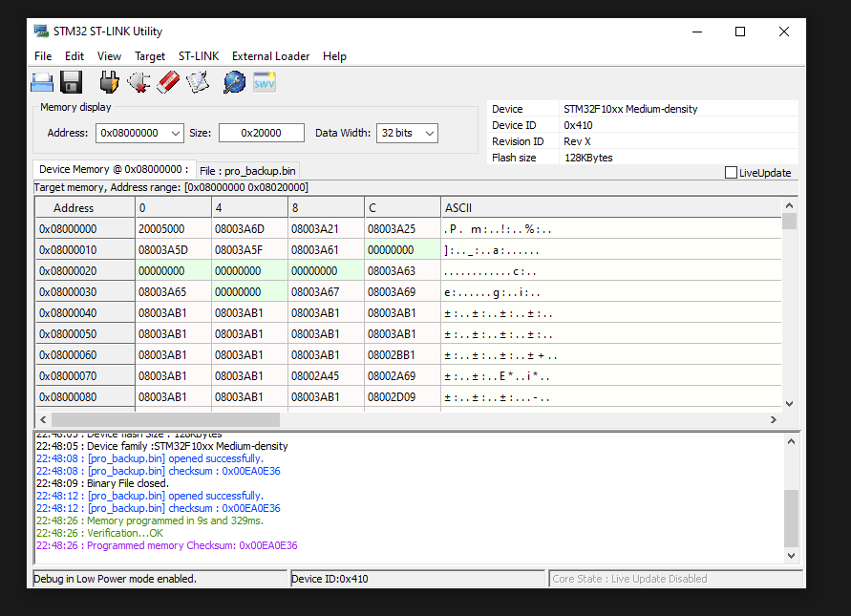This screenshot has width=851, height=616.
Task: Select the Device Memory tab
Action: 114,169
